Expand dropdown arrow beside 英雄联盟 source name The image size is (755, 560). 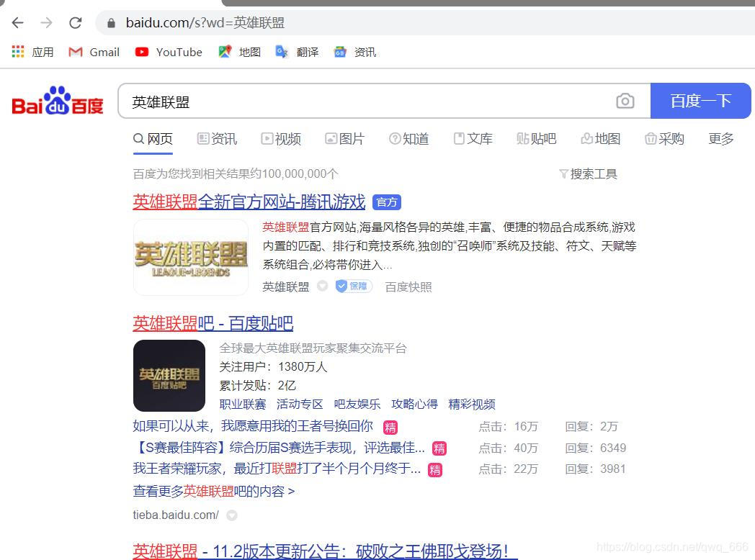click(x=322, y=286)
